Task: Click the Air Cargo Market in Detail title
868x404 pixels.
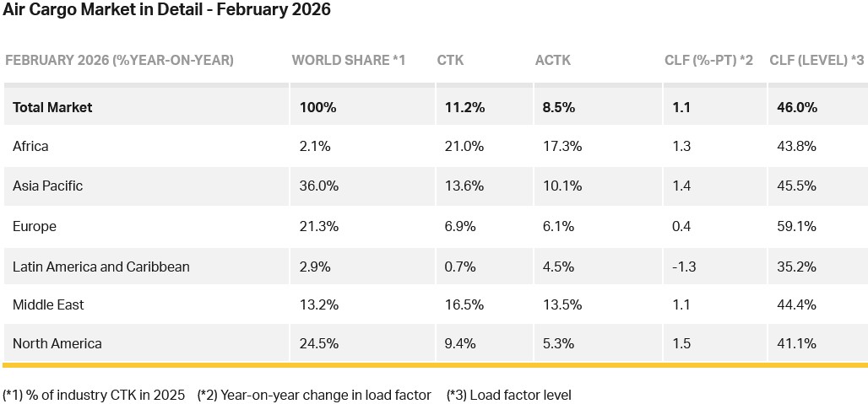Action: 167,10
